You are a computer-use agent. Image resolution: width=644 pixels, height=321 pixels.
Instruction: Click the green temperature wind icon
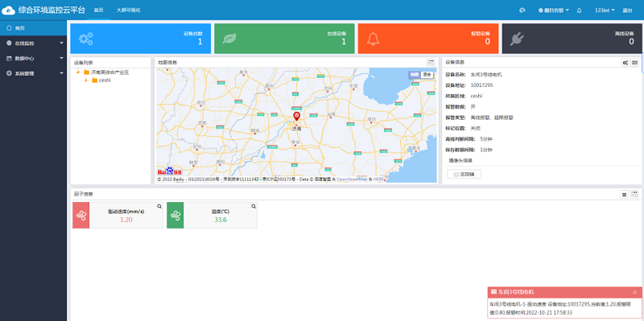175,215
